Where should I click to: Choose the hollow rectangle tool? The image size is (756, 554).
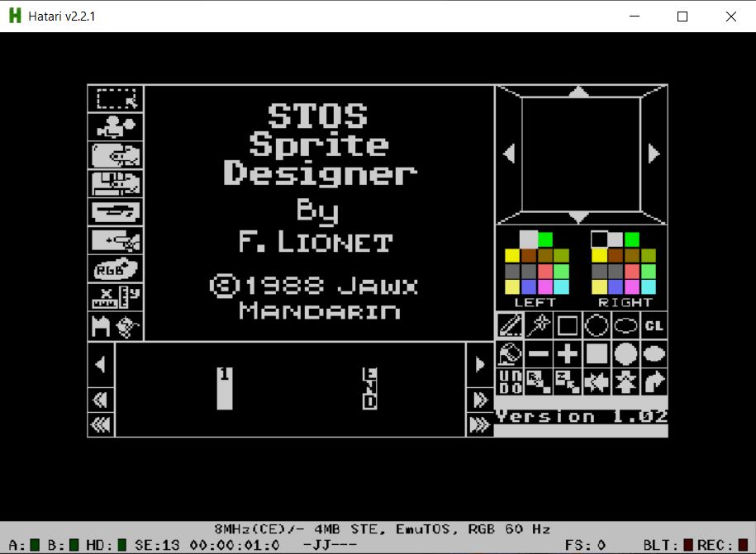tap(568, 325)
